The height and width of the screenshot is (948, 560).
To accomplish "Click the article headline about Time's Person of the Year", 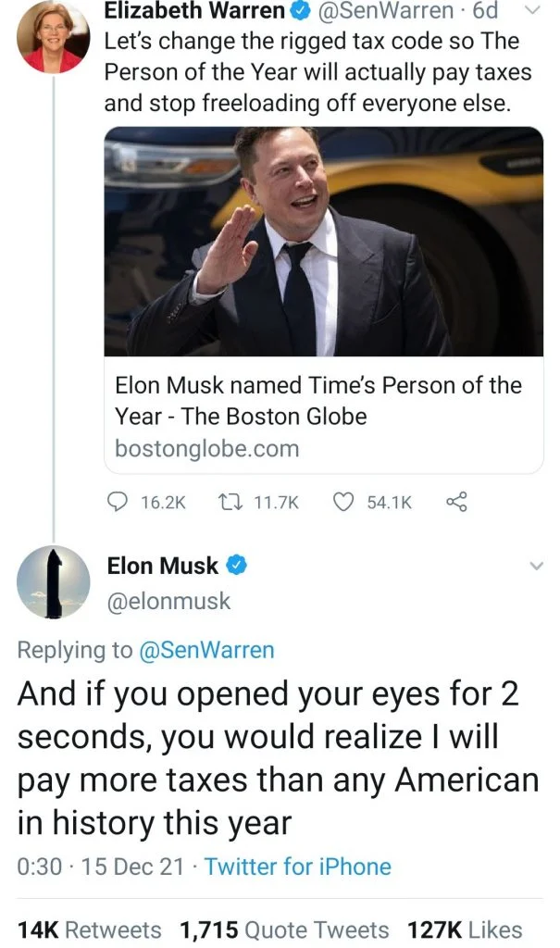I will (318, 400).
